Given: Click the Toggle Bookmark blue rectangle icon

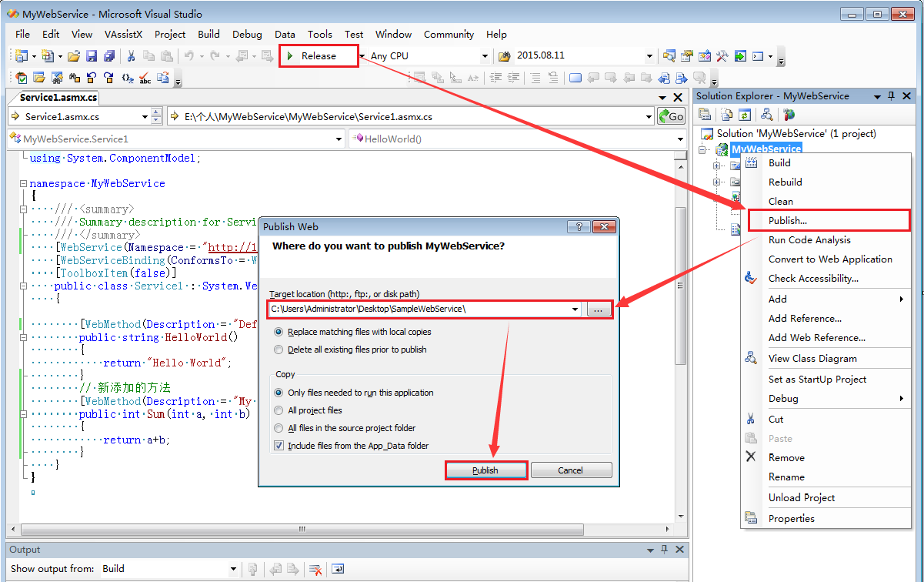Looking at the screenshot, I should (575, 78).
